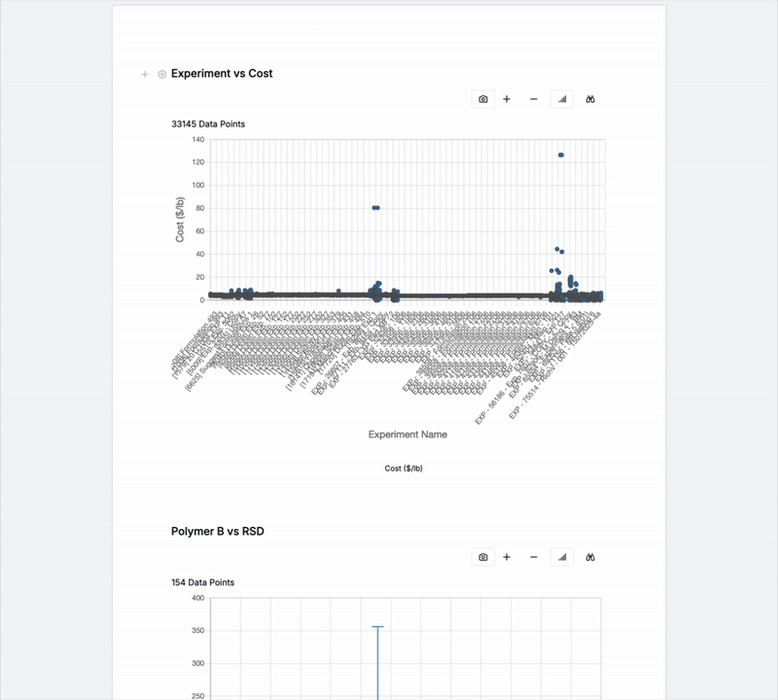Click binoculars icon above Experiment vs Cost chart
Image resolution: width=778 pixels, height=700 pixels.
point(590,99)
